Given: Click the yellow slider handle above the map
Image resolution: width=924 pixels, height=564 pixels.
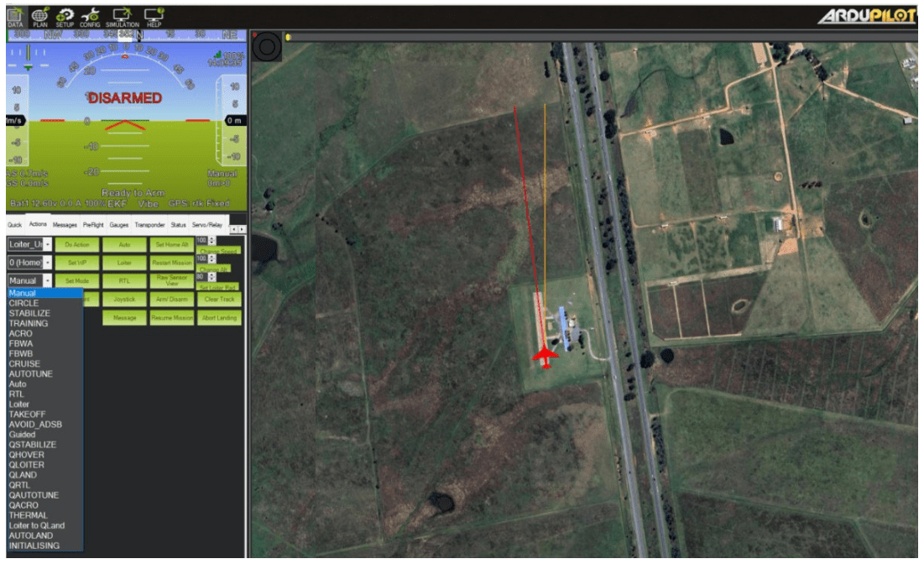Looking at the screenshot, I should (287, 37).
